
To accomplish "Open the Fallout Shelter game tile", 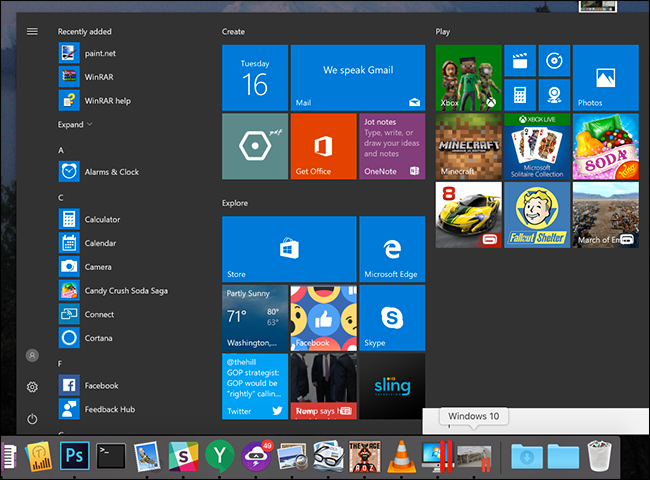I will [x=536, y=214].
